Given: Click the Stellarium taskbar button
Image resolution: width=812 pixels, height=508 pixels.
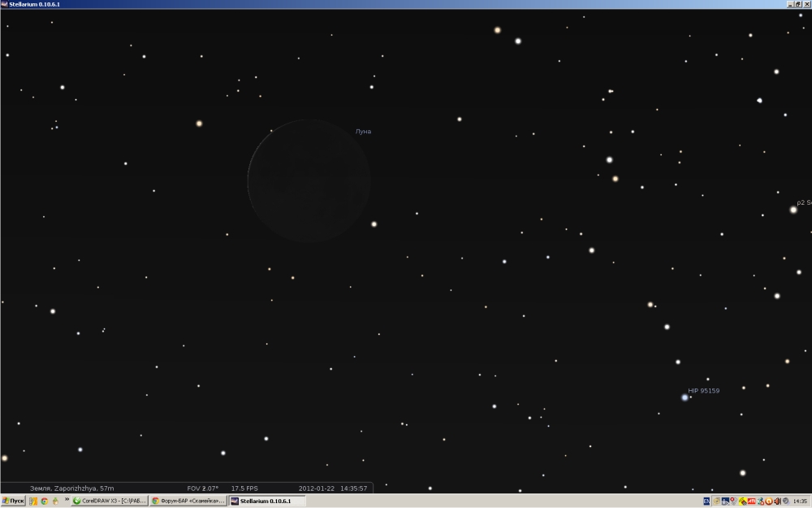Looking at the screenshot, I should 266,501.
